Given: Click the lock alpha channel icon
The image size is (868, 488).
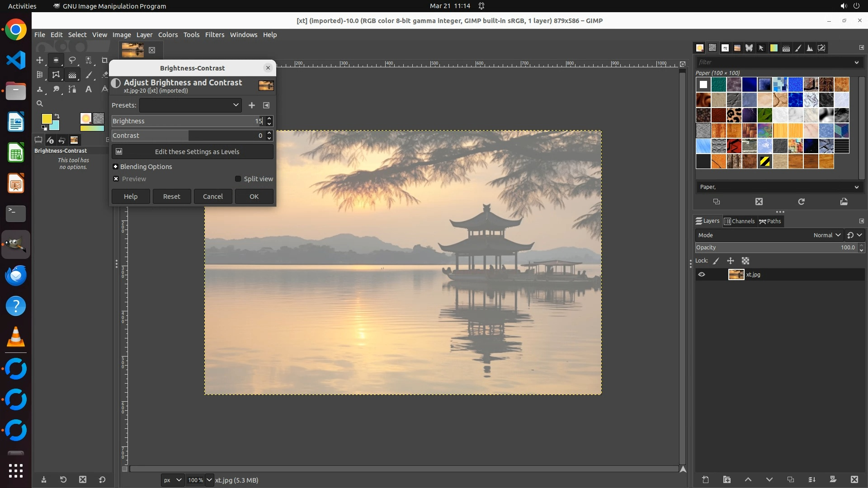Looking at the screenshot, I should 745,261.
